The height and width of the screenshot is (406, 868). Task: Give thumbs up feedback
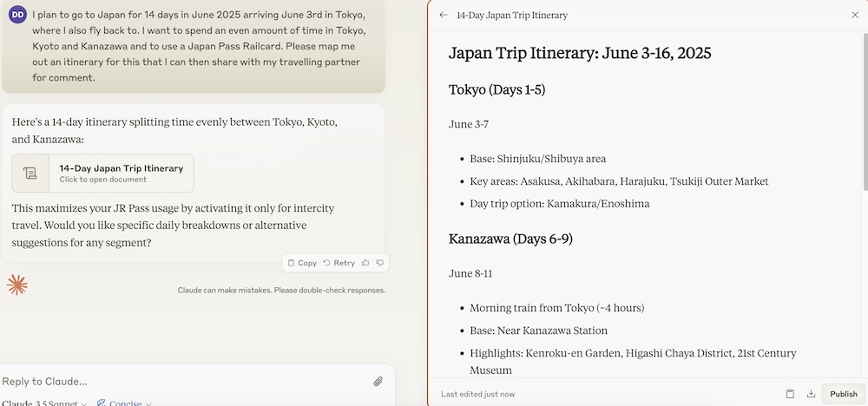365,263
